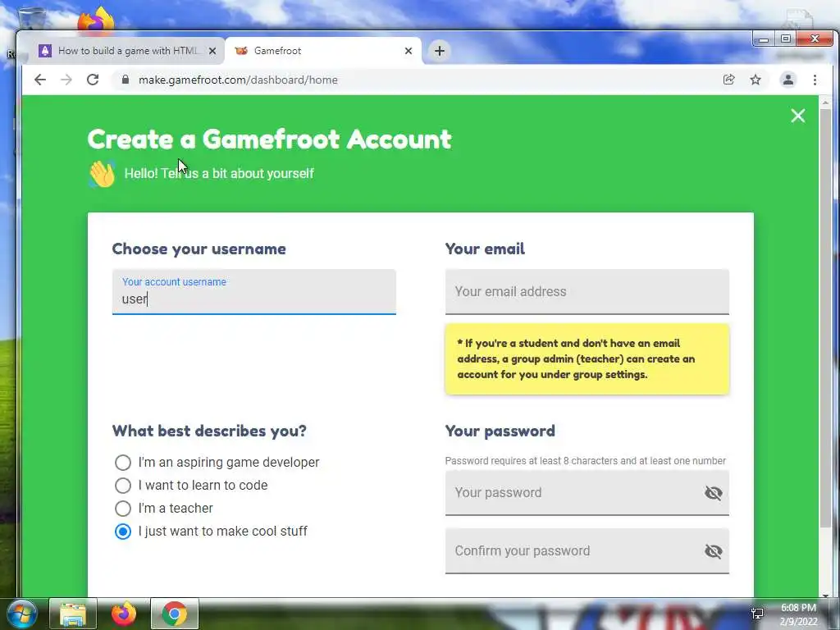
Task: Click the password requirements hint text
Action: click(x=585, y=461)
